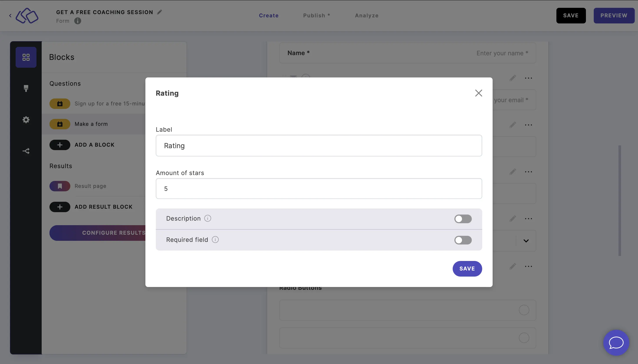Open the form PREVIEW
Screen dimensions: 638x364
[614, 15]
